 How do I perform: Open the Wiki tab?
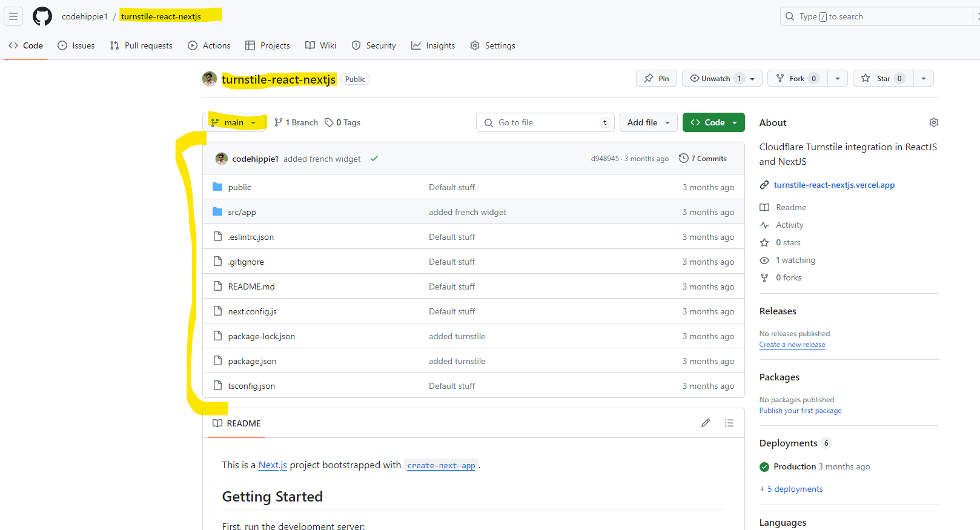321,45
